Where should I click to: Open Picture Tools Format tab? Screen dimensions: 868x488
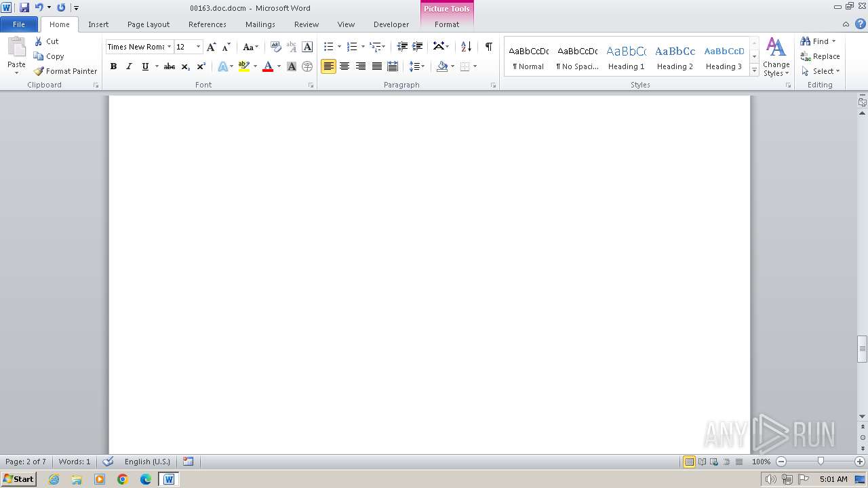[447, 24]
